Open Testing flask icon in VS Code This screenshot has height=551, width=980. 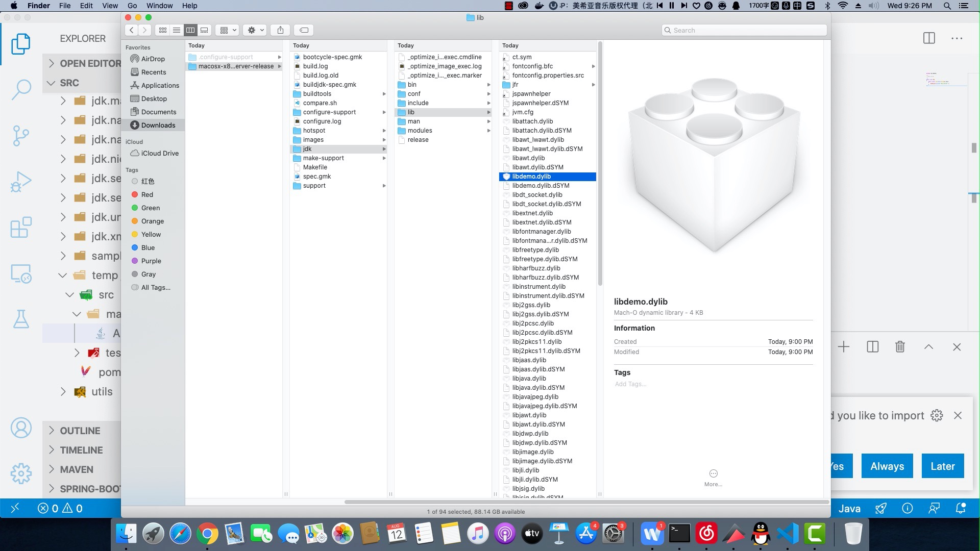pyautogui.click(x=21, y=319)
